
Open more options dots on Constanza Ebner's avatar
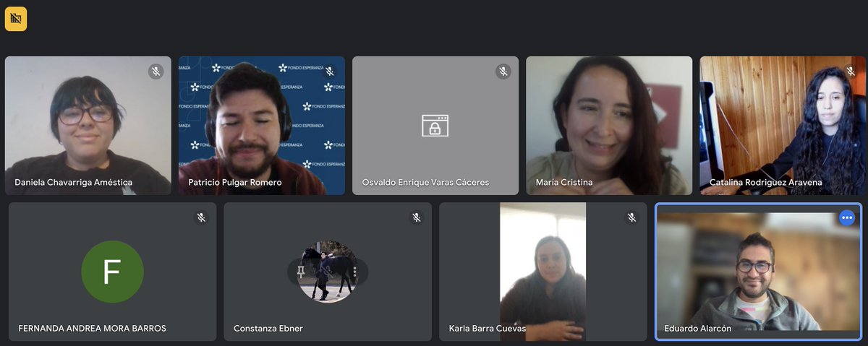click(354, 272)
